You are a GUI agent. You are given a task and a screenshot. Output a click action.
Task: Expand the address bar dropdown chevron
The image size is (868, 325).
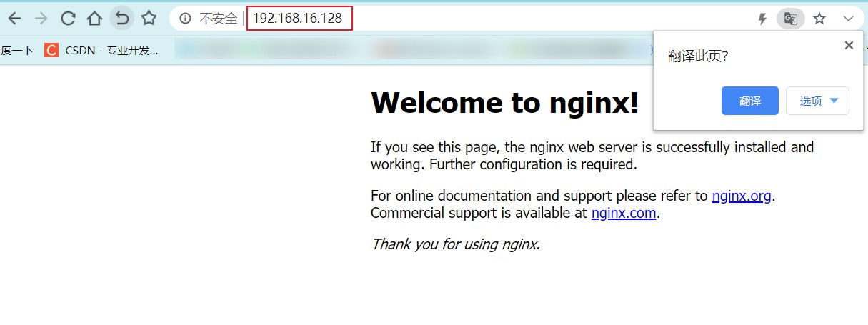point(848,19)
